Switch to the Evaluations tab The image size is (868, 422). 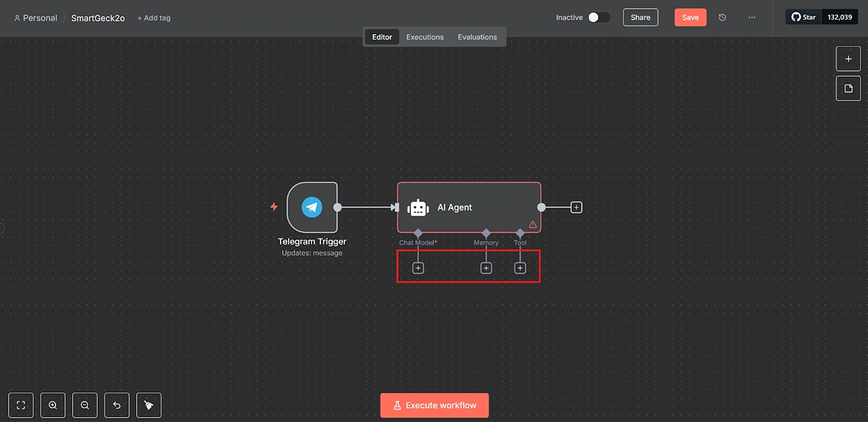(x=477, y=36)
